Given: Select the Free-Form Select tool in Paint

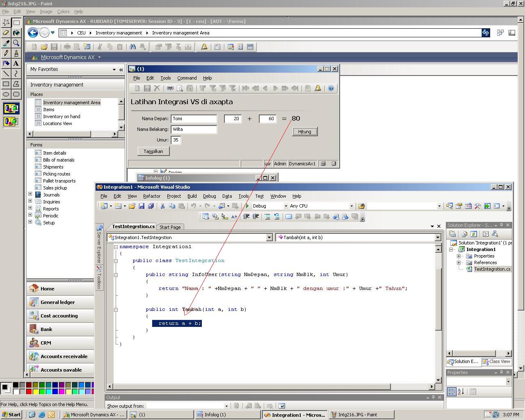Looking at the screenshot, I should tap(6, 23).
